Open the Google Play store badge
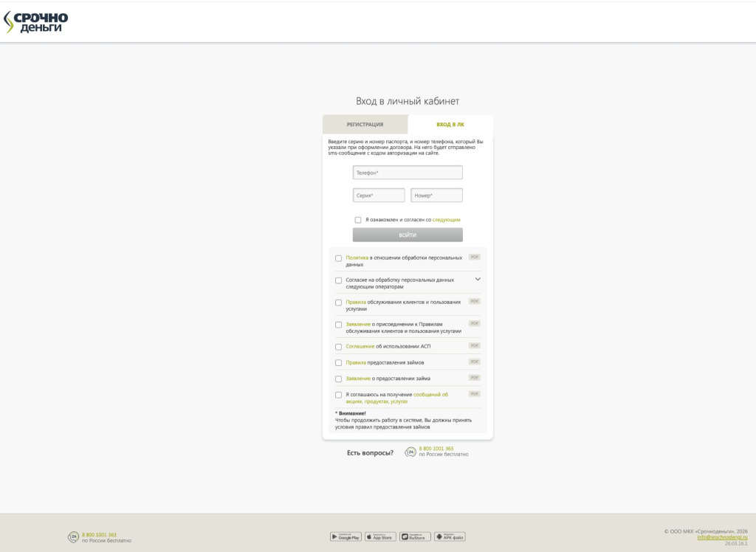Screen dimensions: 756x552 (346, 537)
